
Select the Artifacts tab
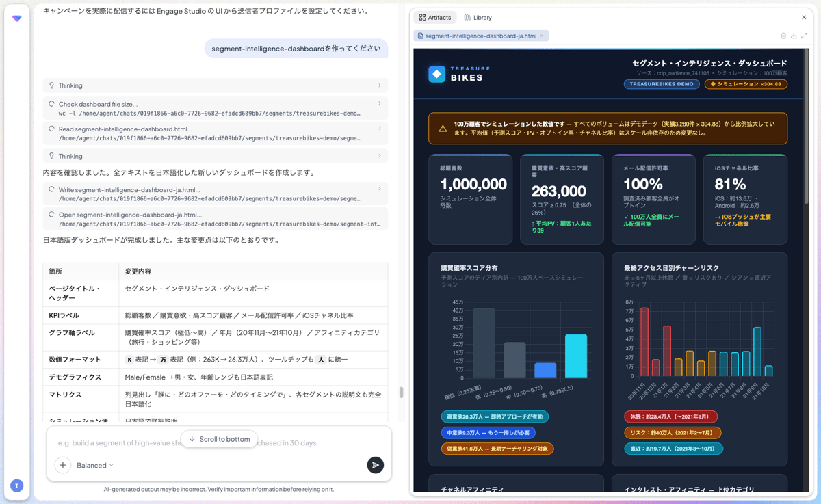[435, 17]
